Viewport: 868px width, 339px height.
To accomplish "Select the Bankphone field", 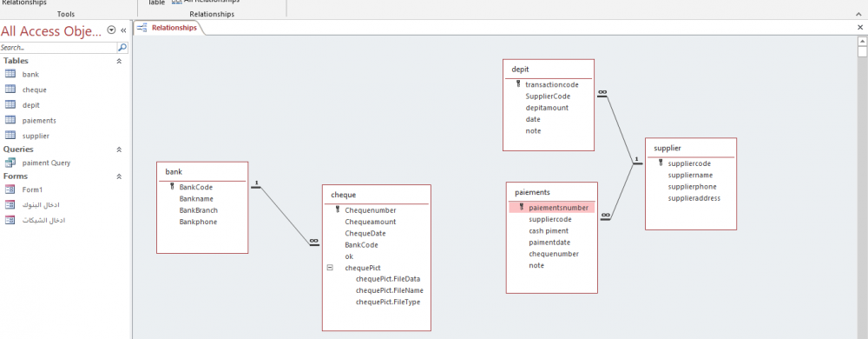I will (198, 222).
